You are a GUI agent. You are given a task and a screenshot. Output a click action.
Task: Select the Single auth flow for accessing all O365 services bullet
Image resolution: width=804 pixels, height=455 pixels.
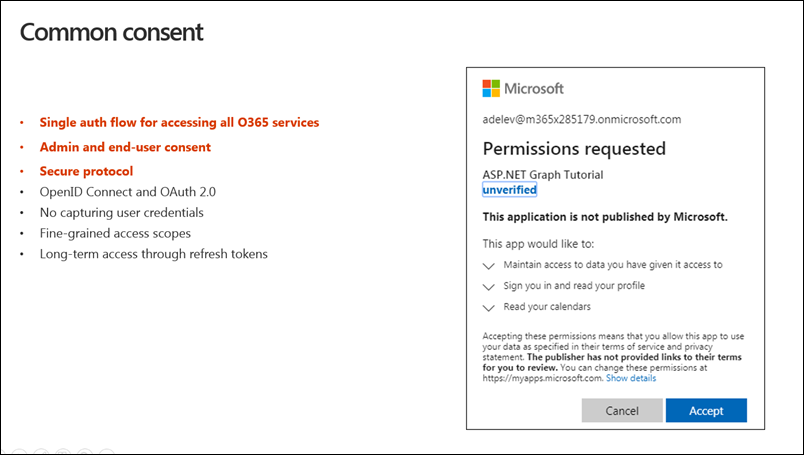[x=179, y=123]
